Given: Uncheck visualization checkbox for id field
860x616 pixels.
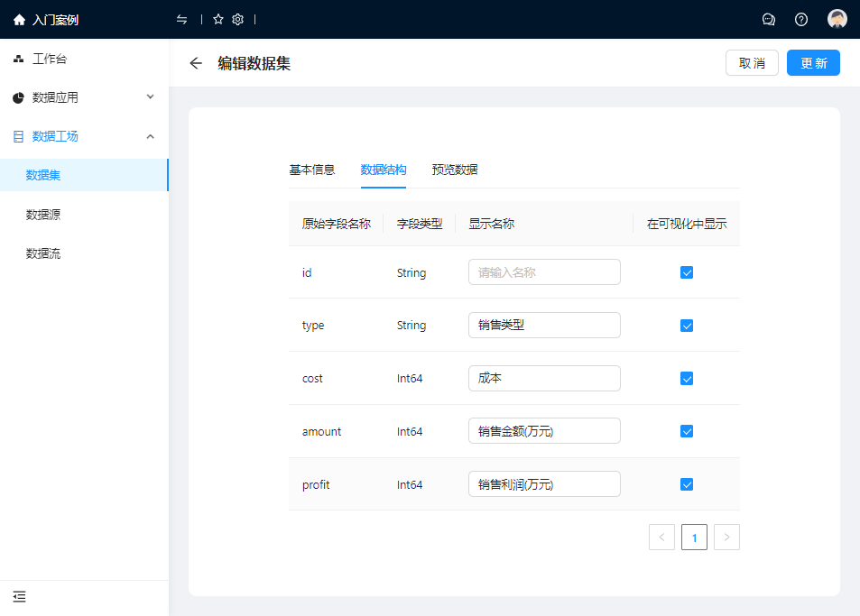Looking at the screenshot, I should pyautogui.click(x=687, y=272).
